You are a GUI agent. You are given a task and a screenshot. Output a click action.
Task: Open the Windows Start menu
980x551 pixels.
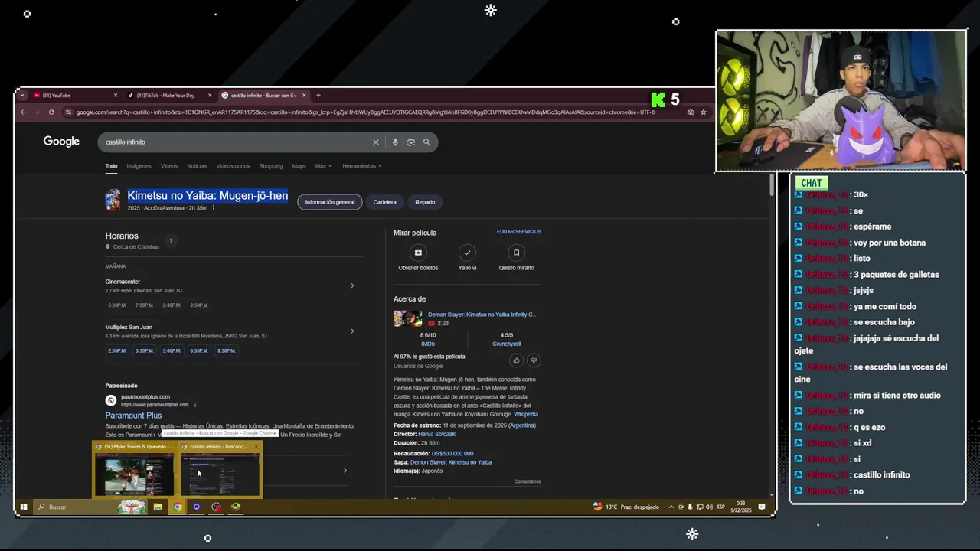(23, 507)
